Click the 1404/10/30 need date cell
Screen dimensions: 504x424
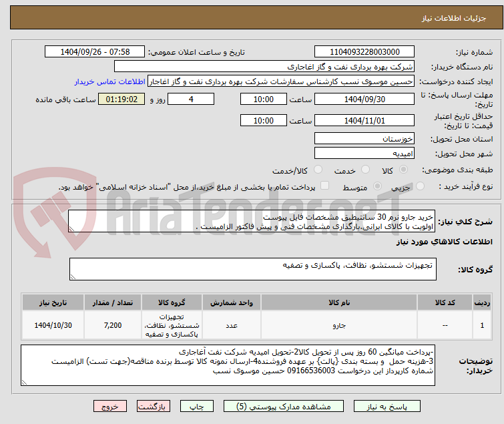point(53,325)
